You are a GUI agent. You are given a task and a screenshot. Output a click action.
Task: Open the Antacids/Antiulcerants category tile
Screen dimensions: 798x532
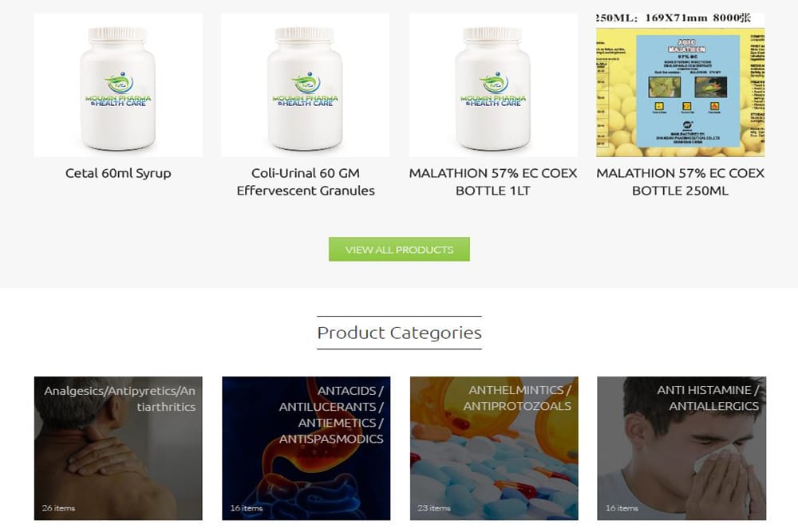point(306,448)
